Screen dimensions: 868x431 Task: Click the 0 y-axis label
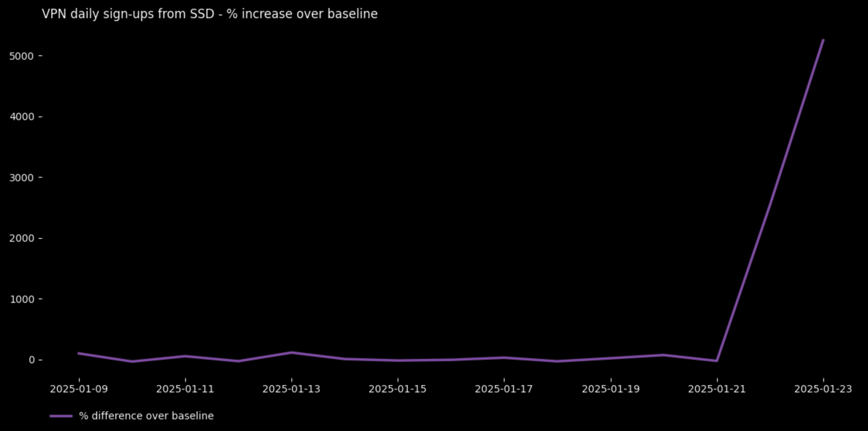(32, 360)
